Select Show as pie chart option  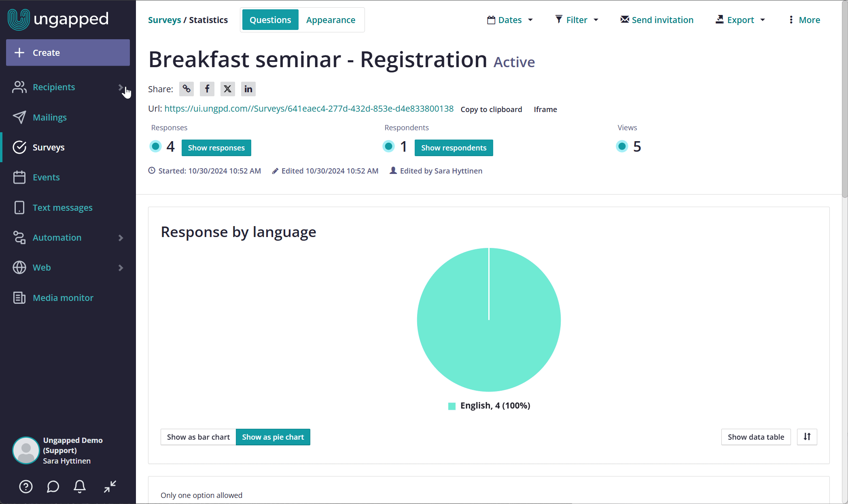click(273, 437)
